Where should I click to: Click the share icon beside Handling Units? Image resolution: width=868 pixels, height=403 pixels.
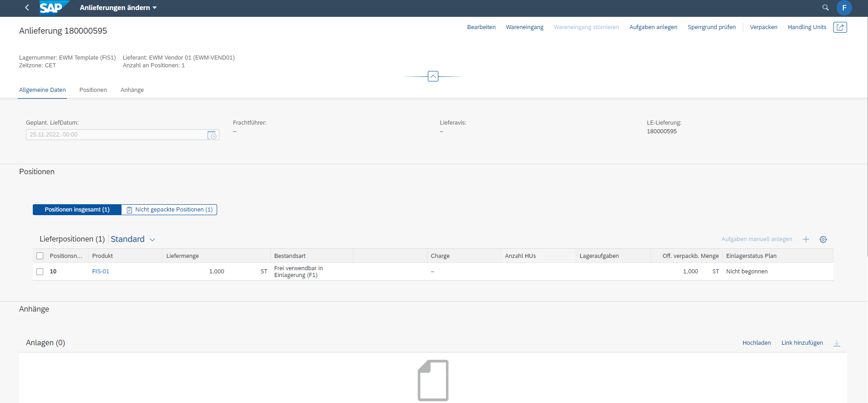[840, 27]
